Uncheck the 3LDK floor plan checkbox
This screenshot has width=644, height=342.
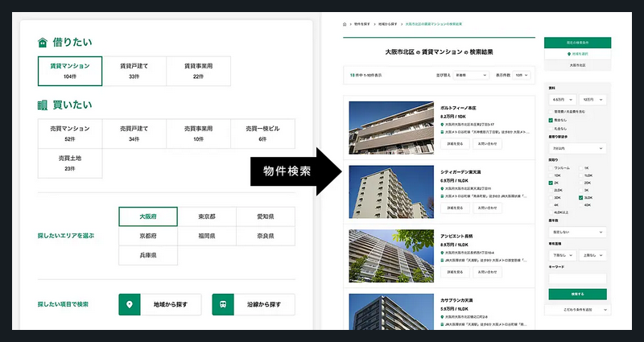pyautogui.click(x=580, y=197)
